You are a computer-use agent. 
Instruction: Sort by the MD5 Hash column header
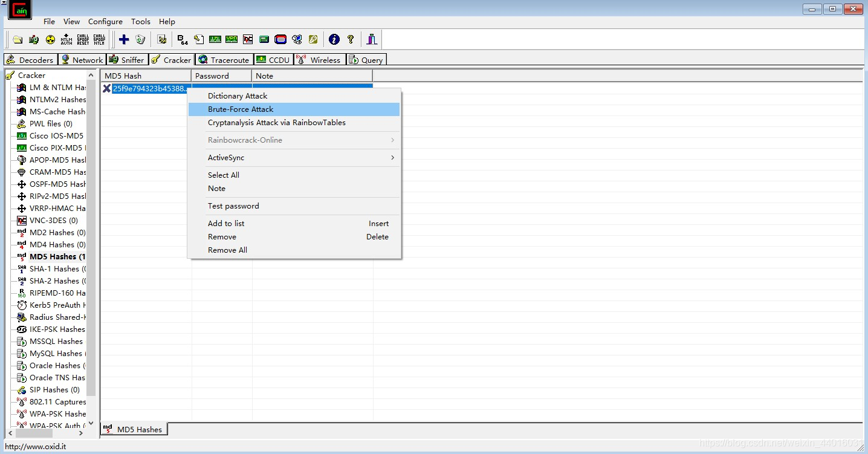click(x=146, y=76)
